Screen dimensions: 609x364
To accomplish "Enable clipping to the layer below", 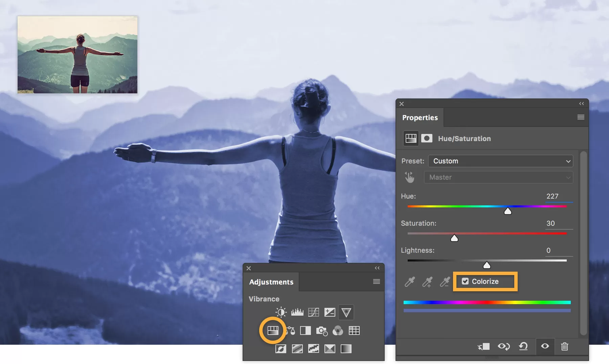I will 484,346.
